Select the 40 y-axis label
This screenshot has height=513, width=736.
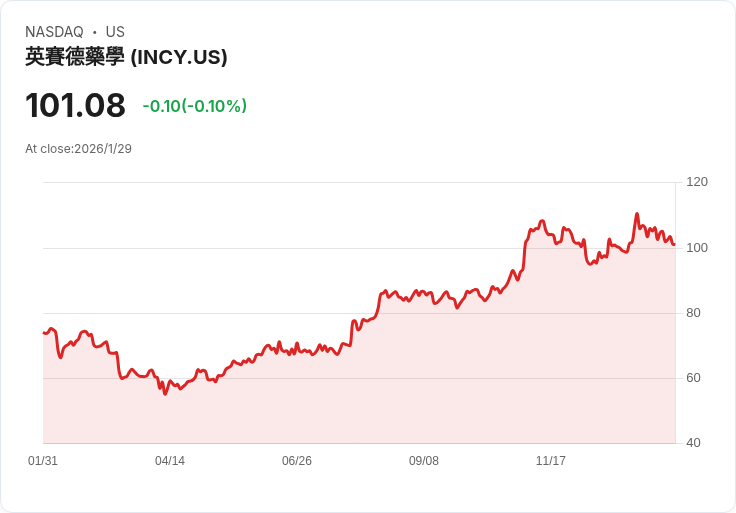click(693, 443)
